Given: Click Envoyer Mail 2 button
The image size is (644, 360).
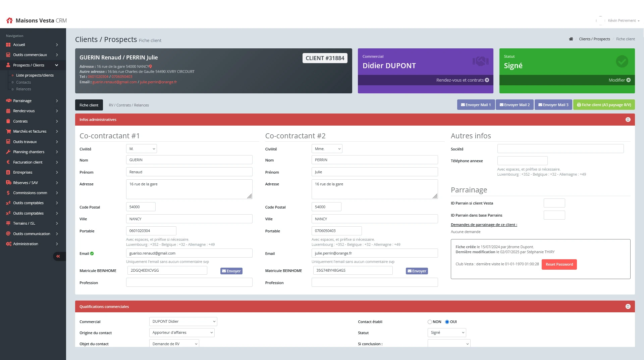Looking at the screenshot, I should [515, 105].
